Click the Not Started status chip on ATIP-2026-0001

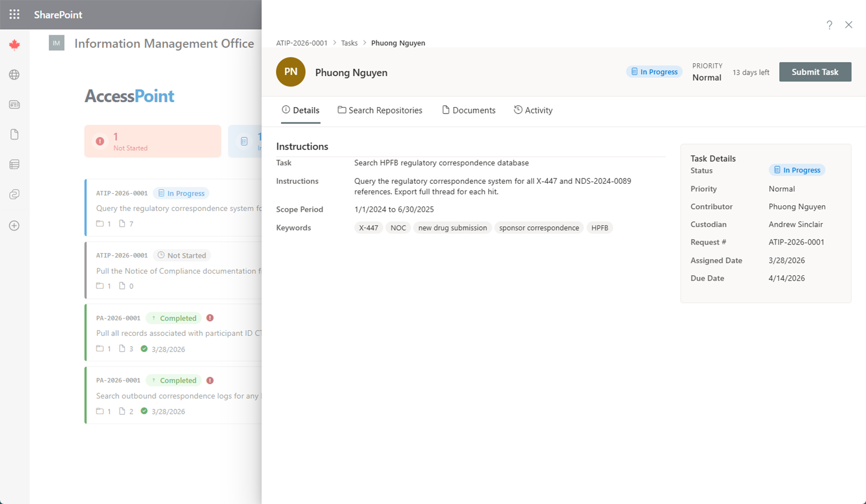(x=181, y=255)
